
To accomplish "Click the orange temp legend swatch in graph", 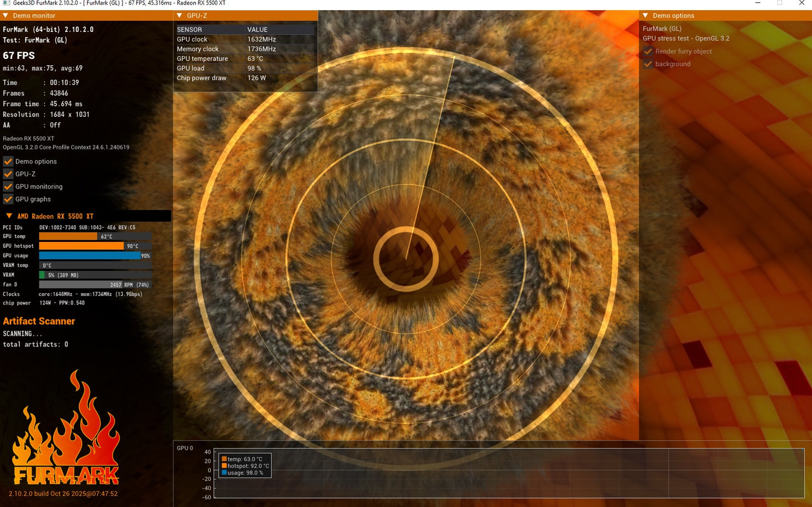I will coord(224,459).
